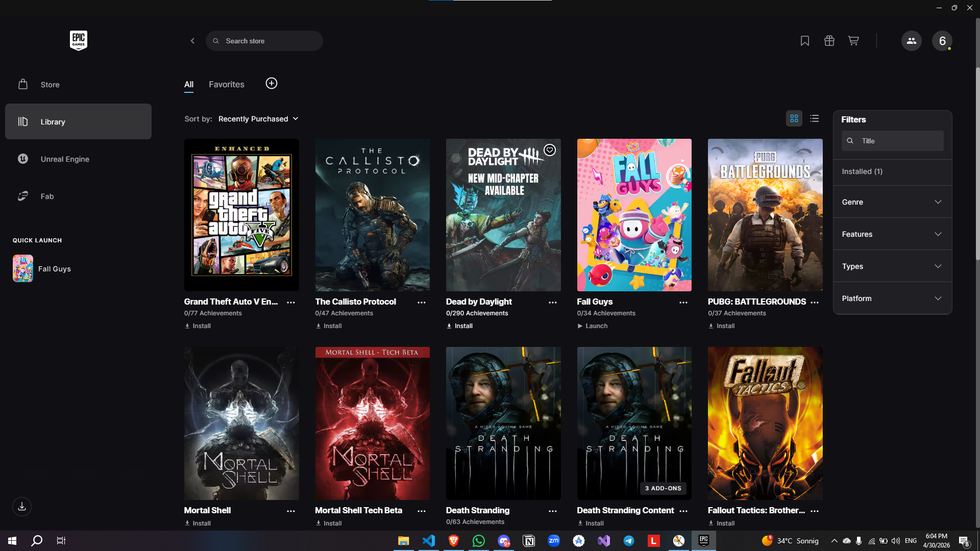Viewport: 980px width, 551px height.
Task: Install Mortal Shell Tech Beta
Action: 329,523
